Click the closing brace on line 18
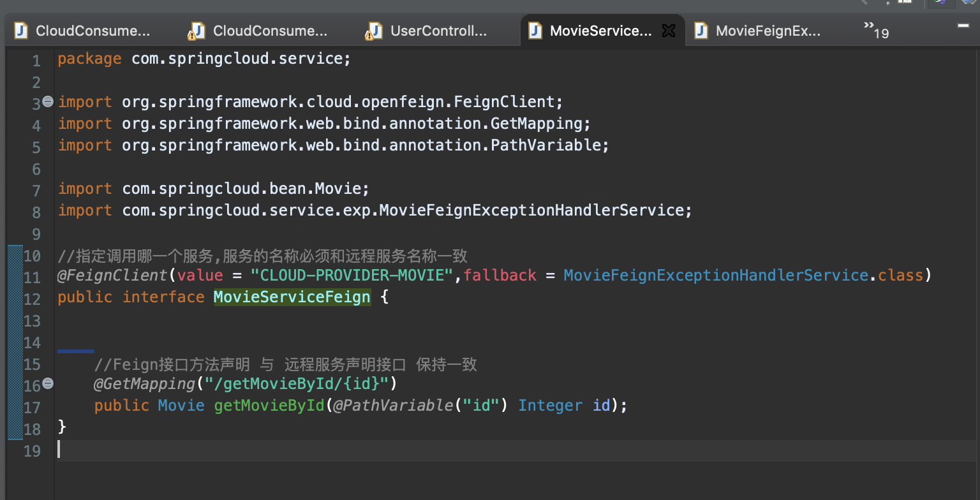 tap(62, 426)
